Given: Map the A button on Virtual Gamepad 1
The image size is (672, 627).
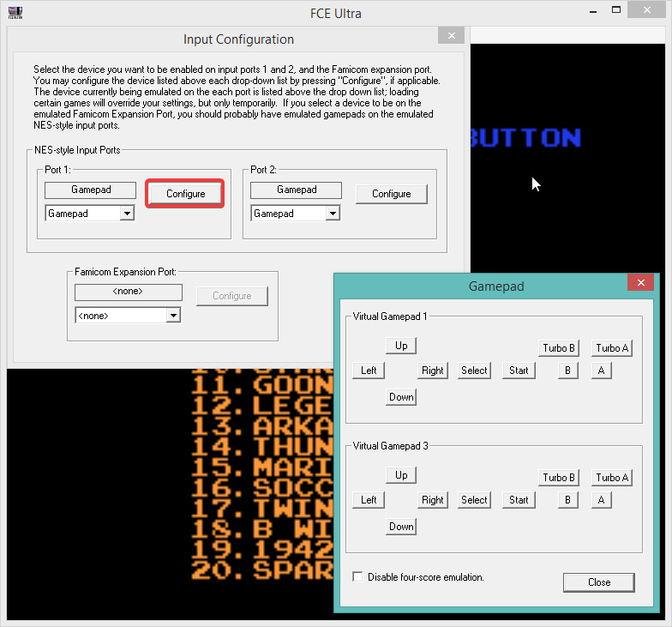Looking at the screenshot, I should click(602, 371).
